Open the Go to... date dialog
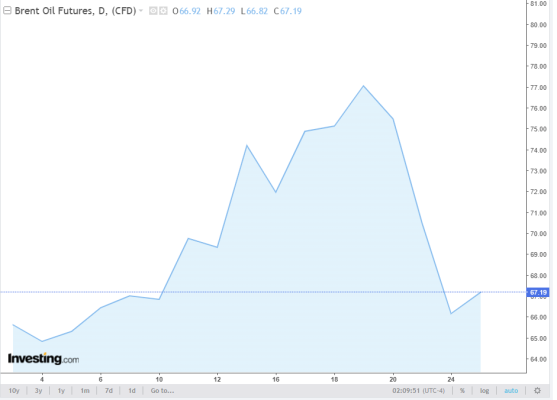The image size is (557, 400). [x=162, y=391]
